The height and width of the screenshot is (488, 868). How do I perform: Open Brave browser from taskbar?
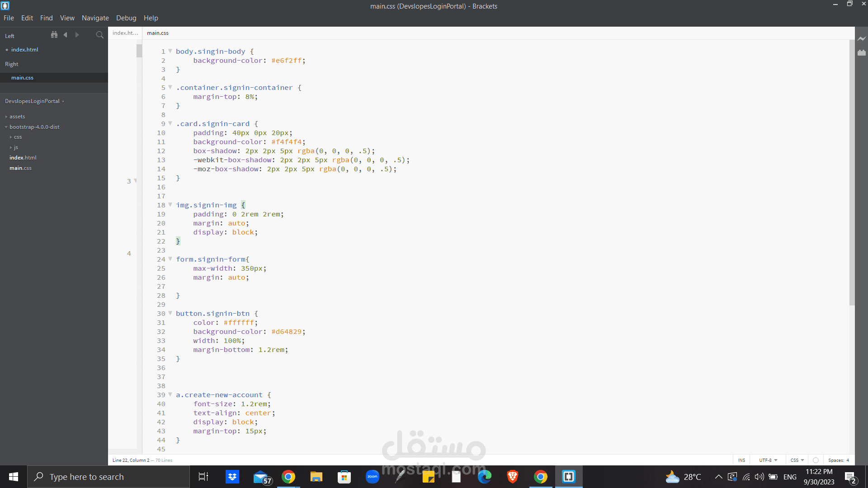(512, 477)
